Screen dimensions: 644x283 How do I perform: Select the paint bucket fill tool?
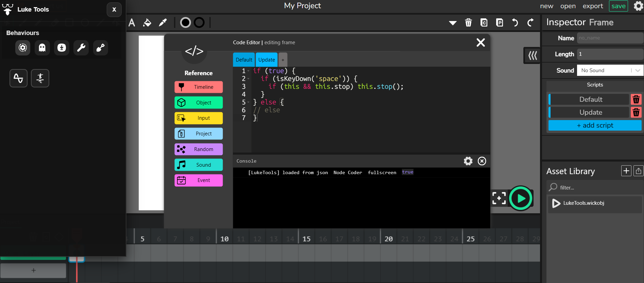[147, 23]
